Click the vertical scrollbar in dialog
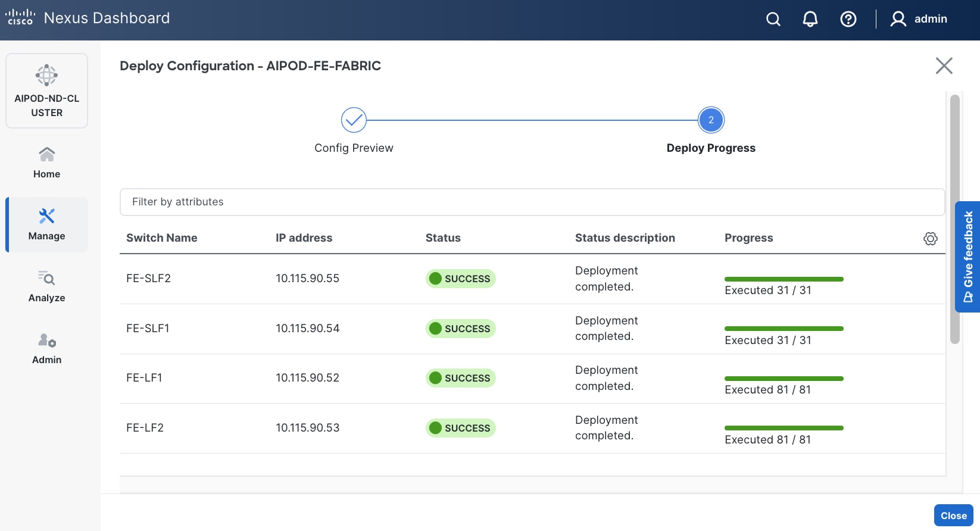 pos(954,219)
